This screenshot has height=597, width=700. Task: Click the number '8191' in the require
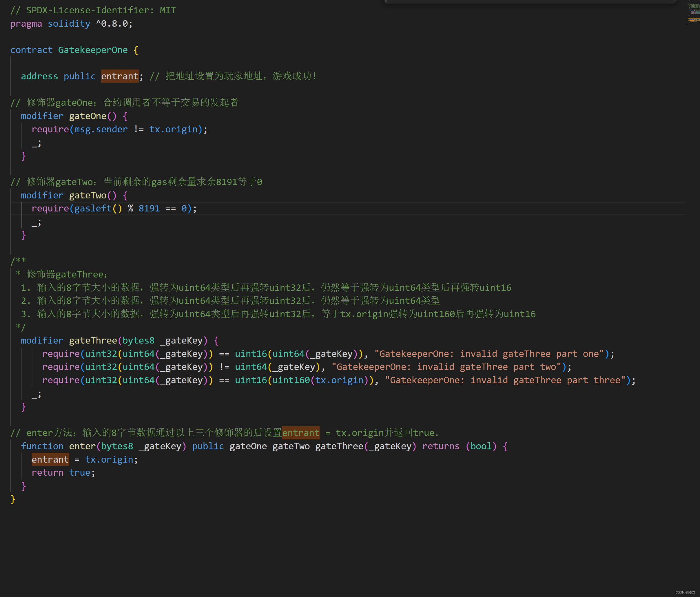click(149, 208)
